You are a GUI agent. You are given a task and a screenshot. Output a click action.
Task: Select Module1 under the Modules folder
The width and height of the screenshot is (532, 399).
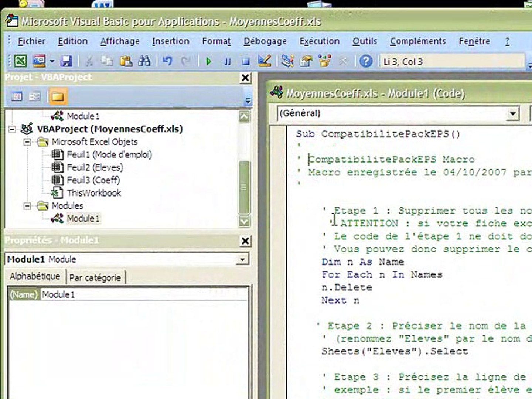83,219
